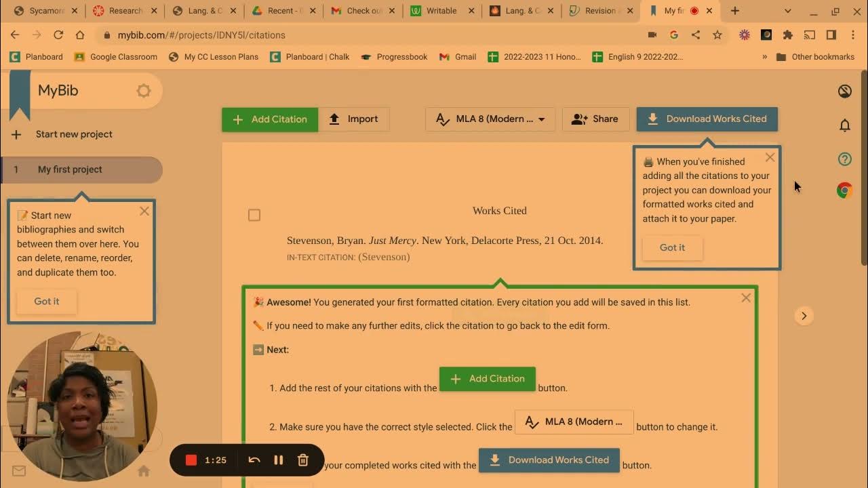Delete the recording with the trash icon
868x488 pixels.
(303, 460)
